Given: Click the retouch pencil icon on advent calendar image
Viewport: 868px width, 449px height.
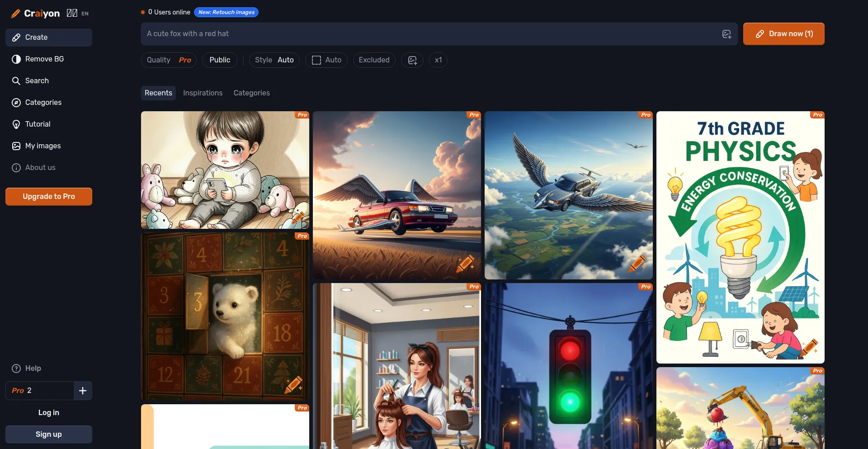Looking at the screenshot, I should (293, 385).
